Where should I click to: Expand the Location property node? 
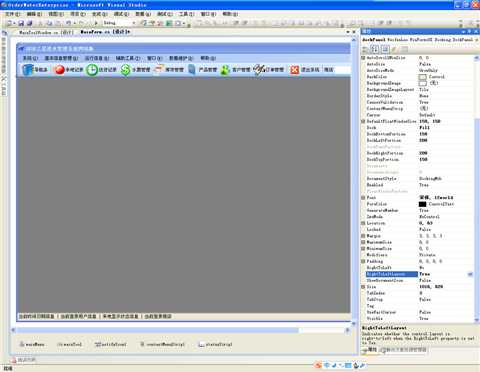coord(363,223)
